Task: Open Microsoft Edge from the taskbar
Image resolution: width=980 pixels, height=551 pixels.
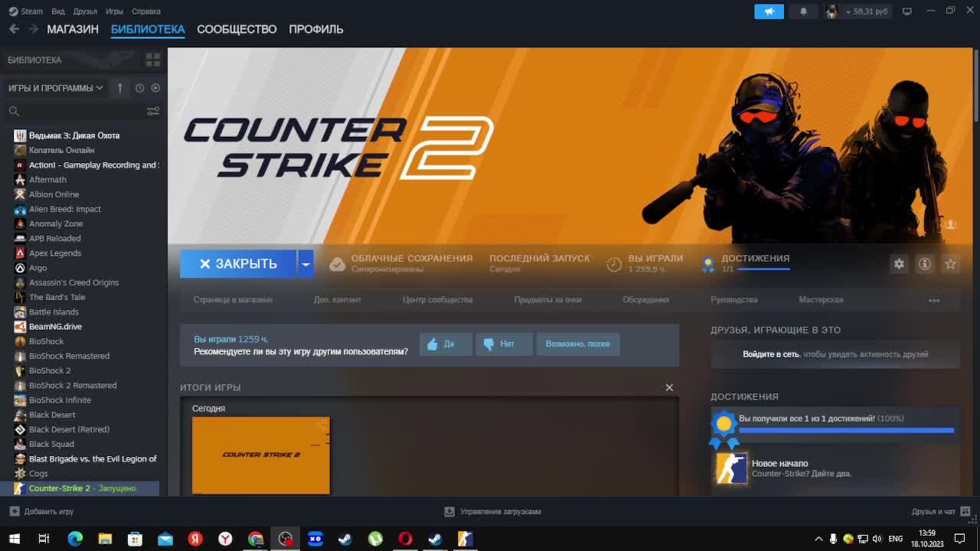Action: coord(75,539)
